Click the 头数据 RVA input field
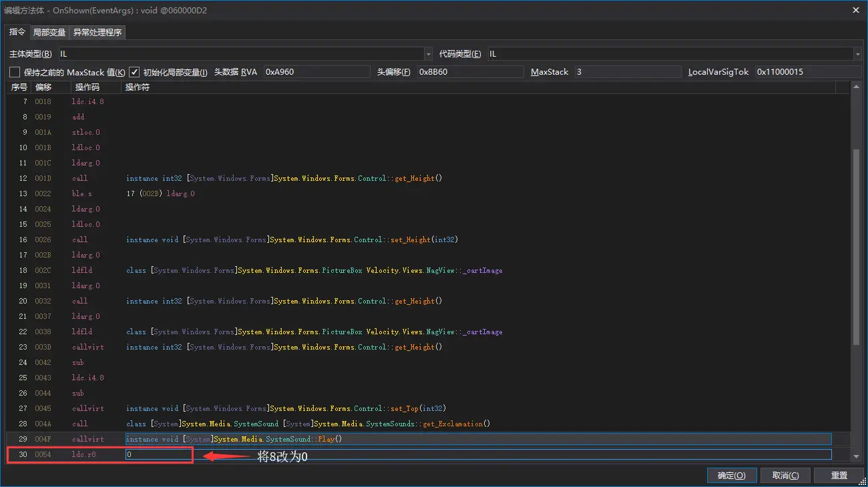This screenshot has height=487, width=868. (x=316, y=72)
